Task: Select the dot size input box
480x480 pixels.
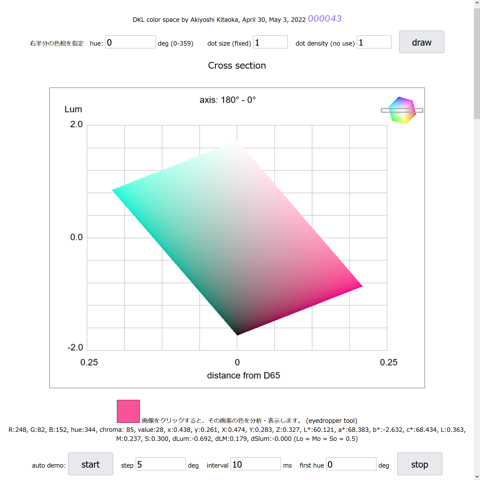Action: 270,42
